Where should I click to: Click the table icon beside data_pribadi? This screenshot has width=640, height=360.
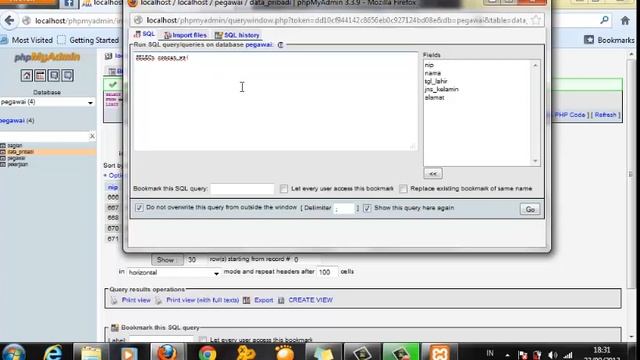tap(3, 152)
